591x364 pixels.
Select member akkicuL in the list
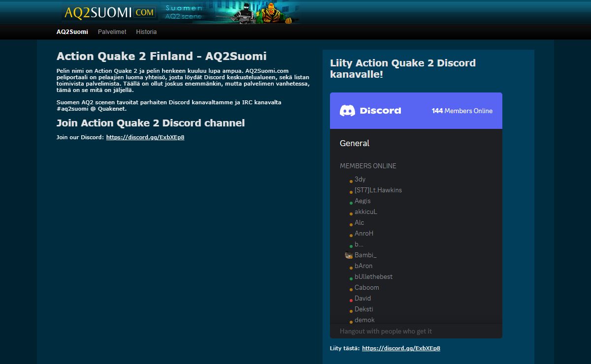[x=366, y=212]
